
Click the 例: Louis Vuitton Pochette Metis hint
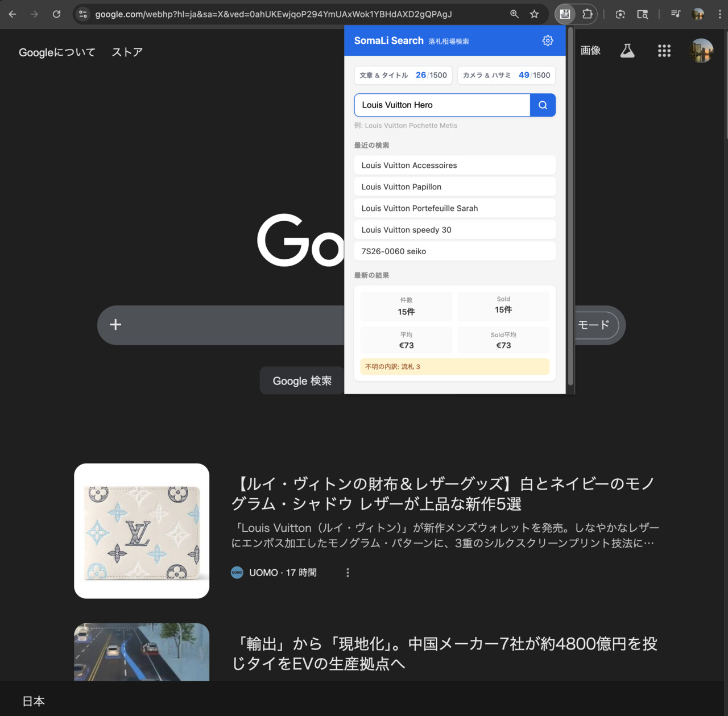point(406,126)
